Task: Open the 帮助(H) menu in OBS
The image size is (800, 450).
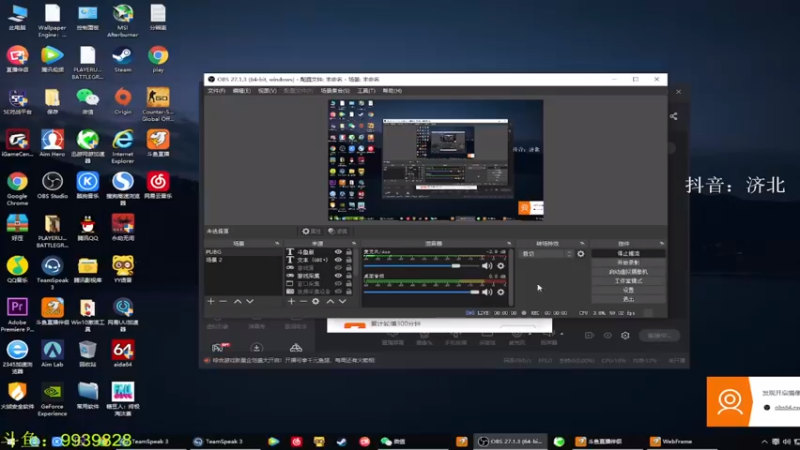Action: 392,91
